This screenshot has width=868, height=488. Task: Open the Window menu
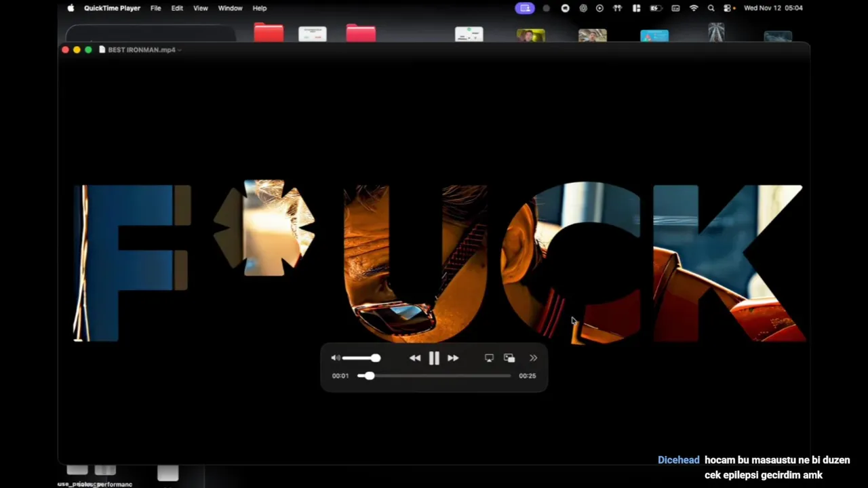coord(230,8)
